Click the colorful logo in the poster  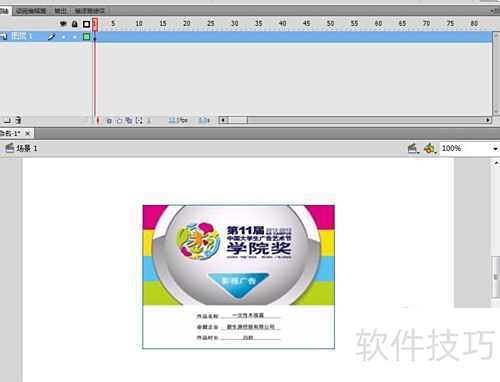pos(198,241)
